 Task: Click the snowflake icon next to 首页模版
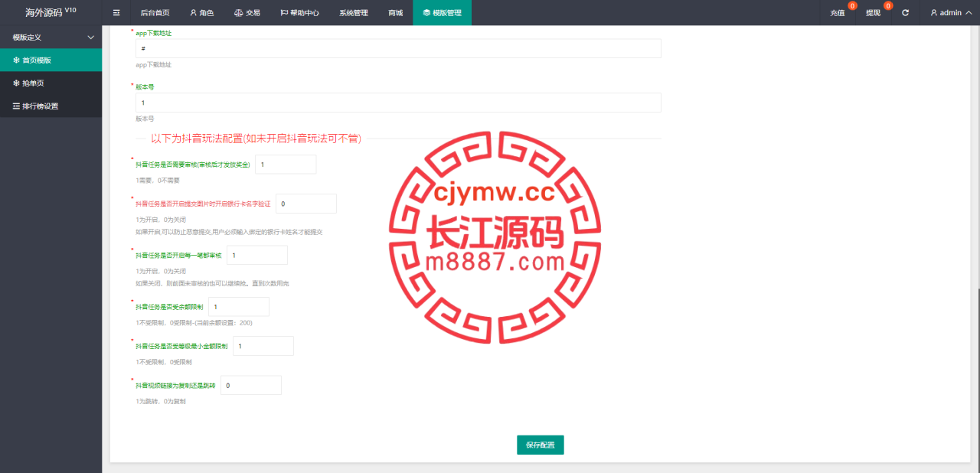16,60
